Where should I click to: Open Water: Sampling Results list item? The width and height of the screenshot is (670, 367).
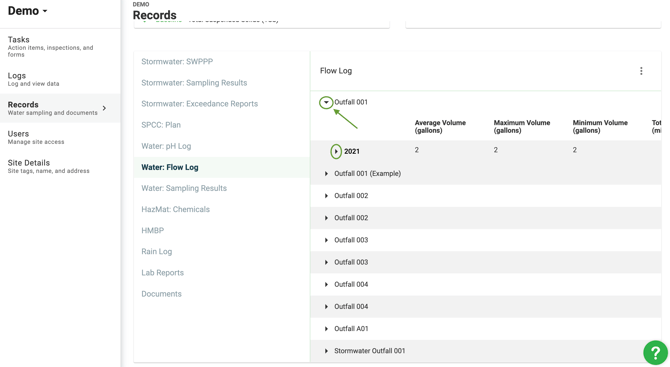[x=184, y=188]
